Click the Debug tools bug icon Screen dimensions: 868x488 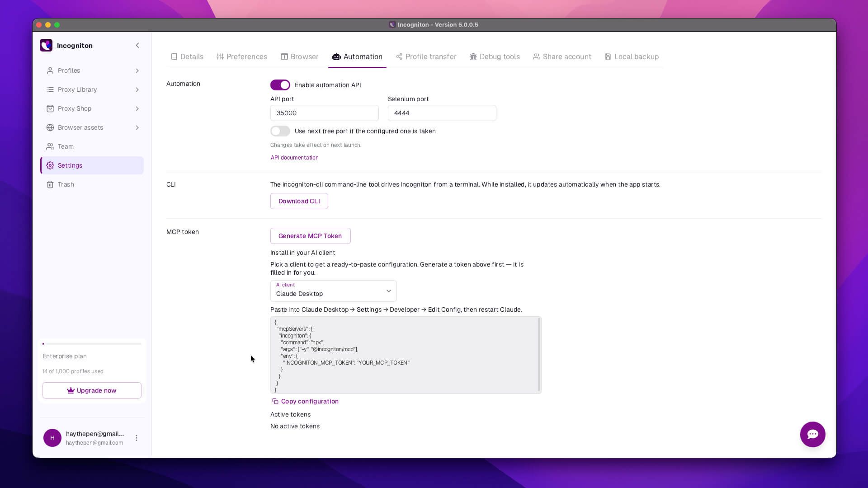pyautogui.click(x=473, y=56)
